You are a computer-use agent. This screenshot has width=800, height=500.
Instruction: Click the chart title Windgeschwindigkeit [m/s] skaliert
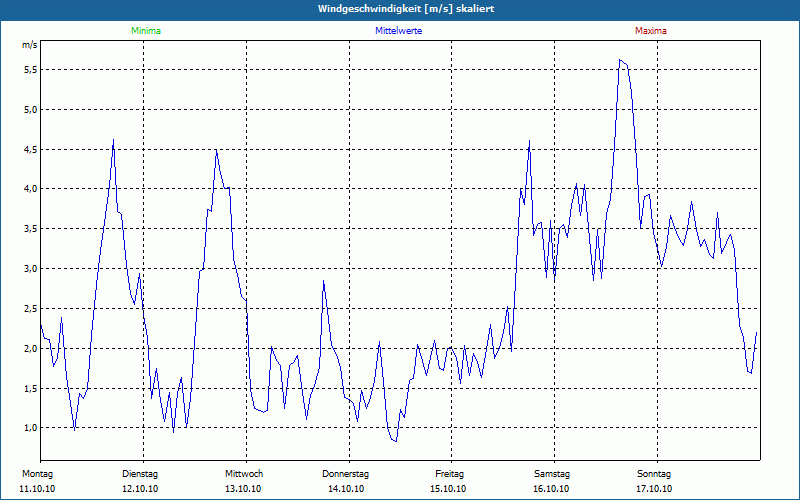coord(406,9)
